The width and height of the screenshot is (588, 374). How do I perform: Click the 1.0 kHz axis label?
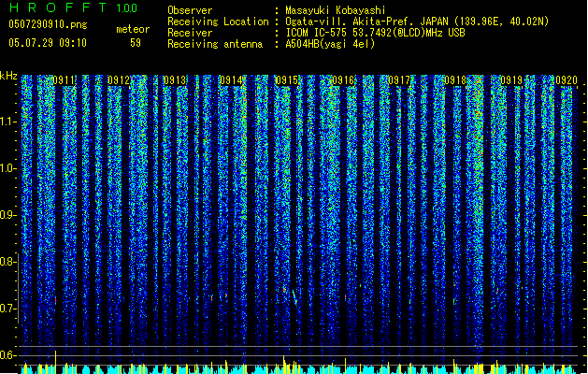[x=7, y=168]
